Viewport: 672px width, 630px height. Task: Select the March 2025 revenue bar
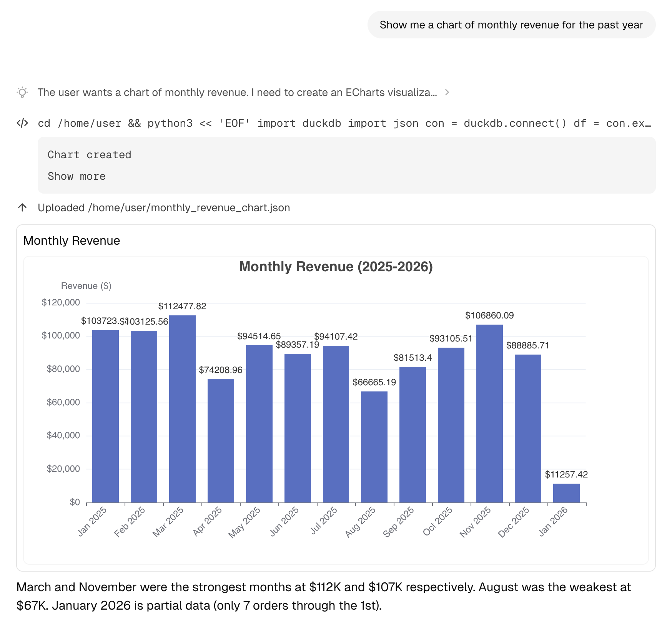tap(183, 407)
